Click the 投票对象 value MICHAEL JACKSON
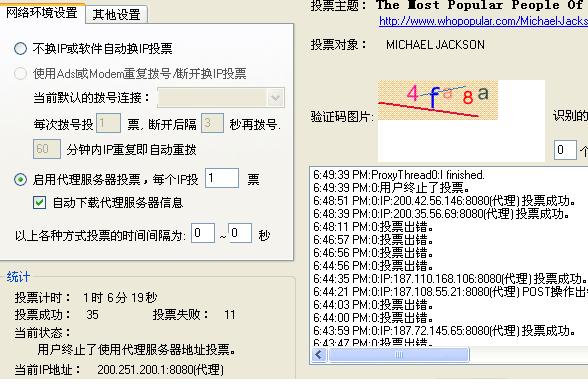The width and height of the screenshot is (588, 384). point(435,45)
